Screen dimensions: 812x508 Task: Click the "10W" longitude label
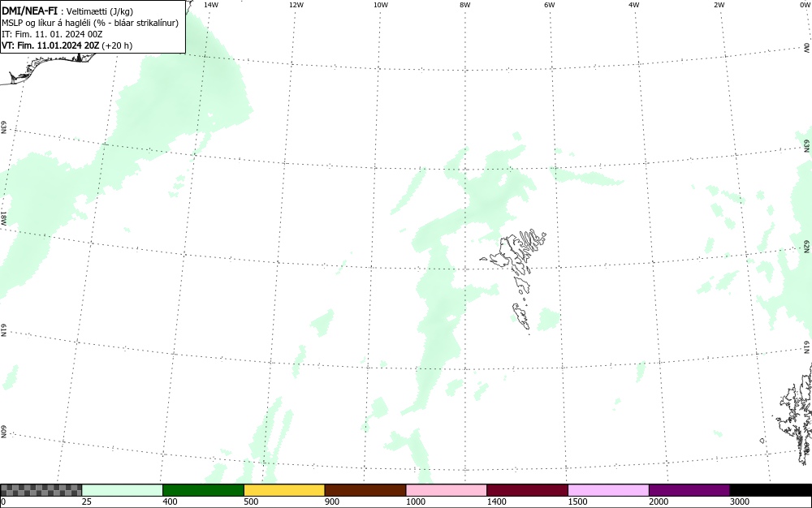coord(381,5)
